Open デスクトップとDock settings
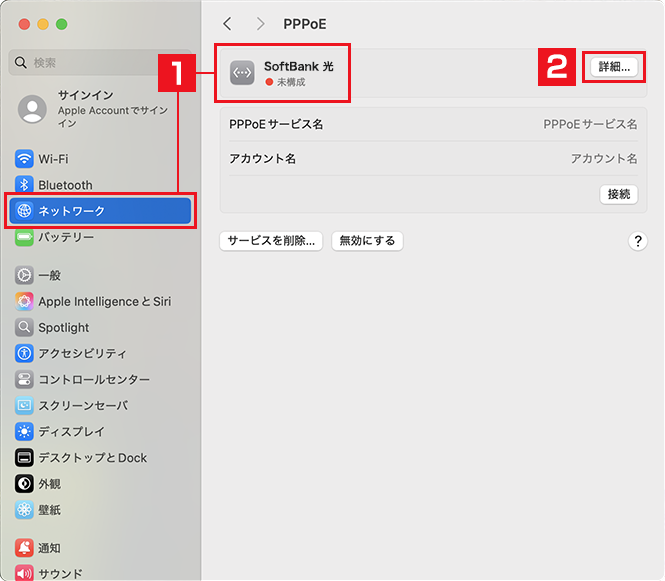 [x=92, y=458]
